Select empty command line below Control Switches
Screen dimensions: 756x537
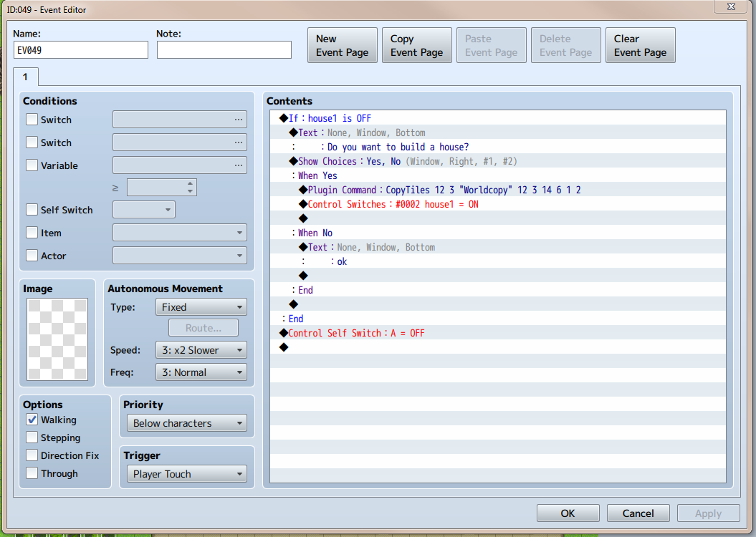click(x=497, y=218)
